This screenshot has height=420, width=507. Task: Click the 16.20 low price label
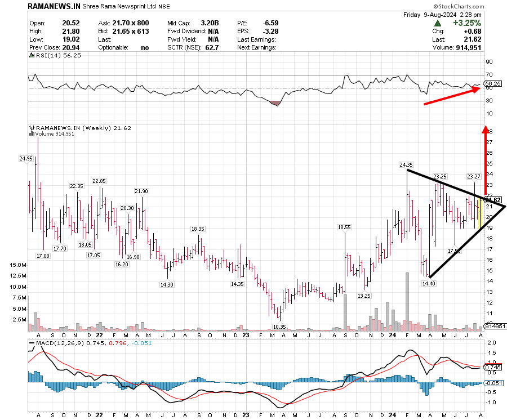pyautogui.click(x=122, y=264)
